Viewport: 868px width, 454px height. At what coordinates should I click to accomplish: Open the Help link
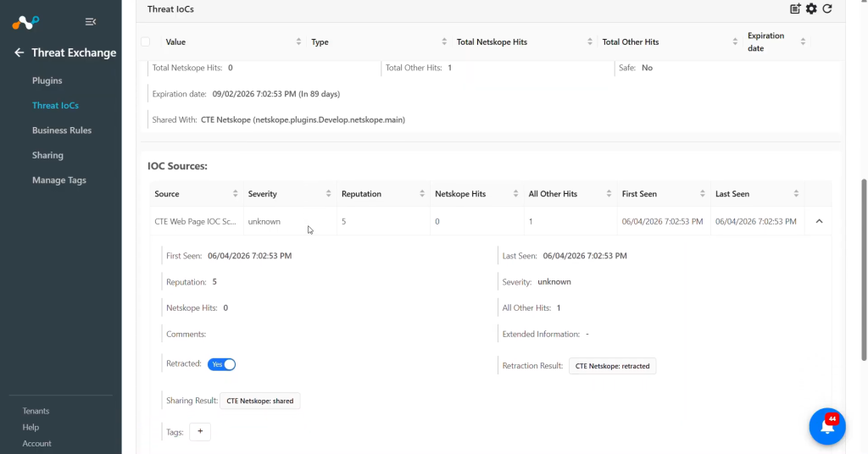(x=31, y=428)
